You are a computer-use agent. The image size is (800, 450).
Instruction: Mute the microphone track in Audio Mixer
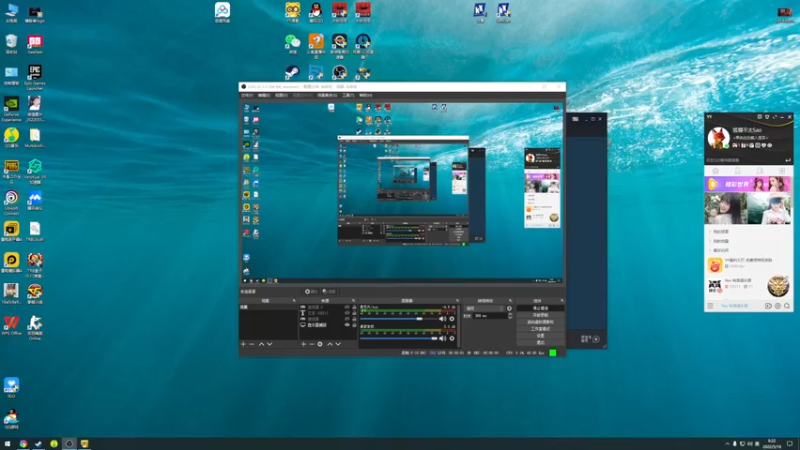pyautogui.click(x=442, y=319)
